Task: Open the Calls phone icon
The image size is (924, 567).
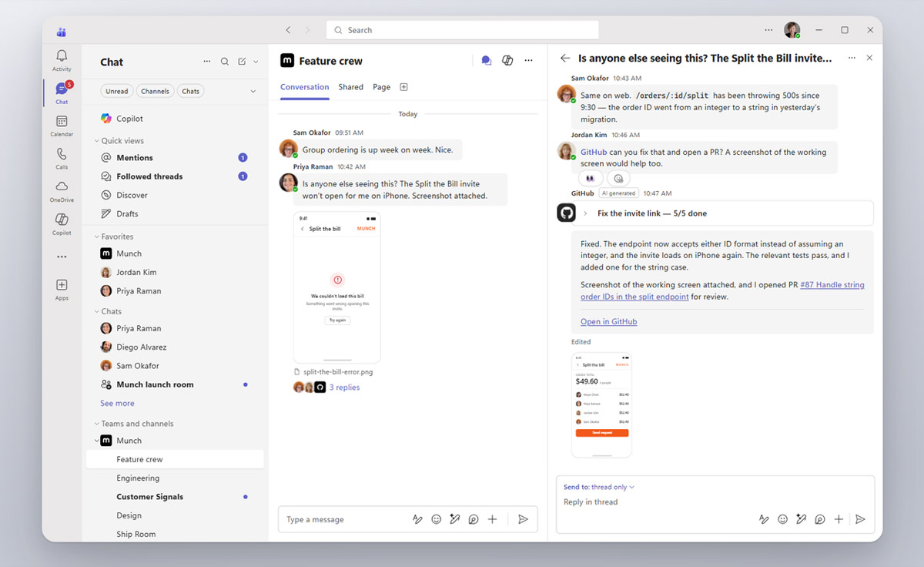Action: (62, 154)
